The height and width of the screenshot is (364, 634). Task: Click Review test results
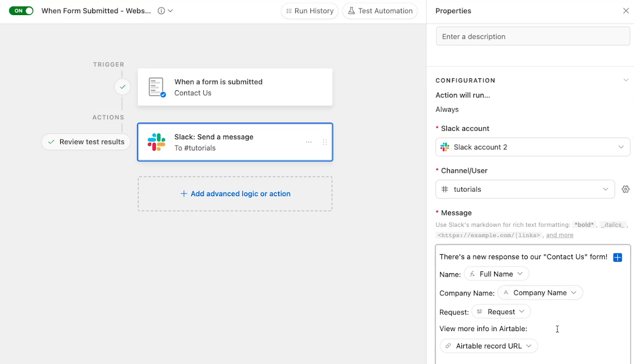coord(86,142)
